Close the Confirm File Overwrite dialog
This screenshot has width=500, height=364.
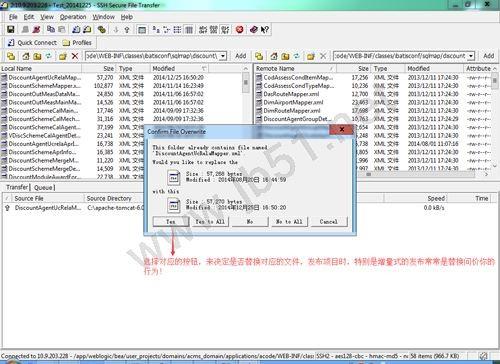[x=341, y=129]
